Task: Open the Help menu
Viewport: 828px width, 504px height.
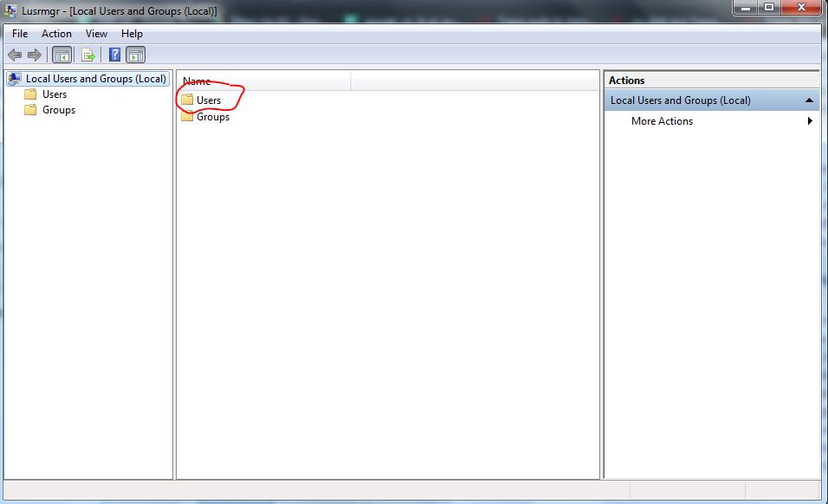Action: tap(132, 33)
